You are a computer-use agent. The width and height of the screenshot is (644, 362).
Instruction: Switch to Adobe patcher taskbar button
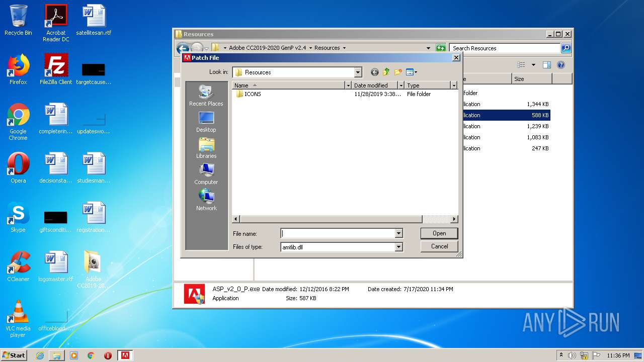[x=125, y=355]
